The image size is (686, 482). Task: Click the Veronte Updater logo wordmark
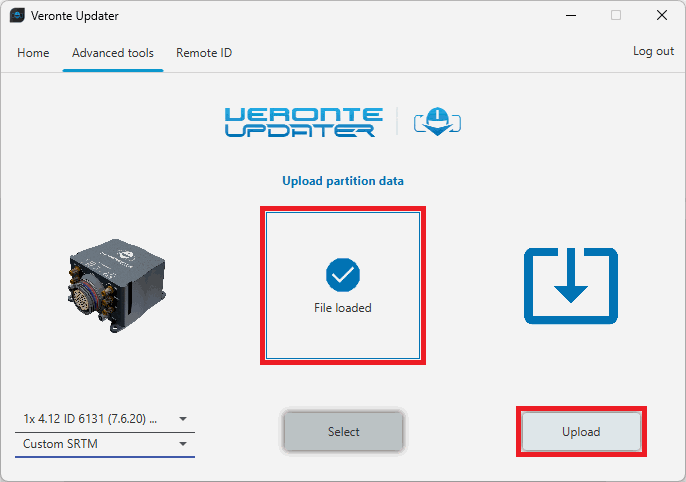pyautogui.click(x=300, y=122)
